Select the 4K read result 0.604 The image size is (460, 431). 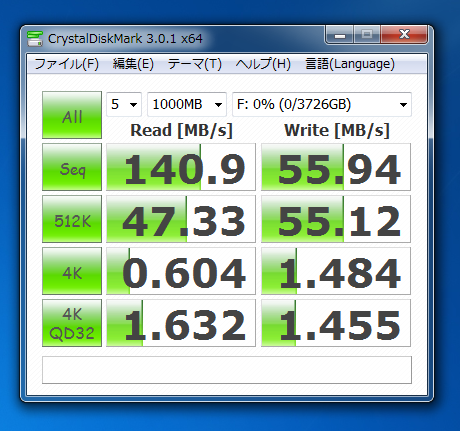pos(181,271)
